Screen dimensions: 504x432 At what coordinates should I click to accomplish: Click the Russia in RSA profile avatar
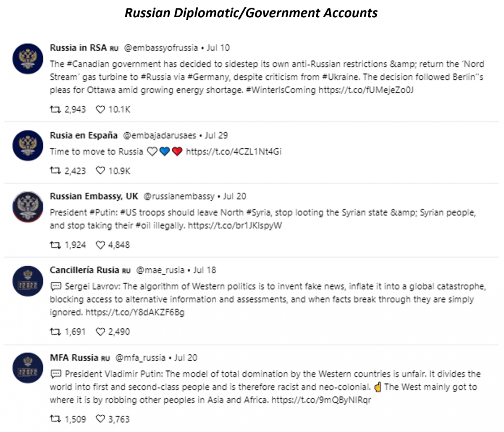28,59
